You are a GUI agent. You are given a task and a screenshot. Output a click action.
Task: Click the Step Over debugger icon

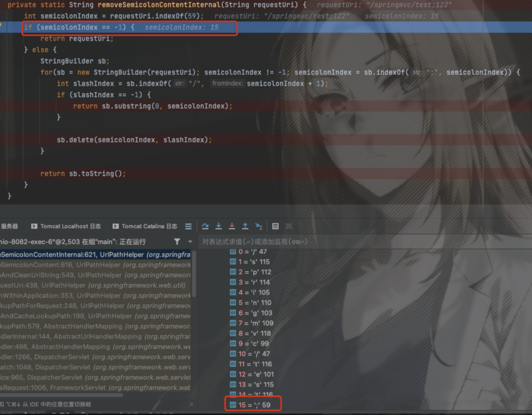[x=205, y=226]
